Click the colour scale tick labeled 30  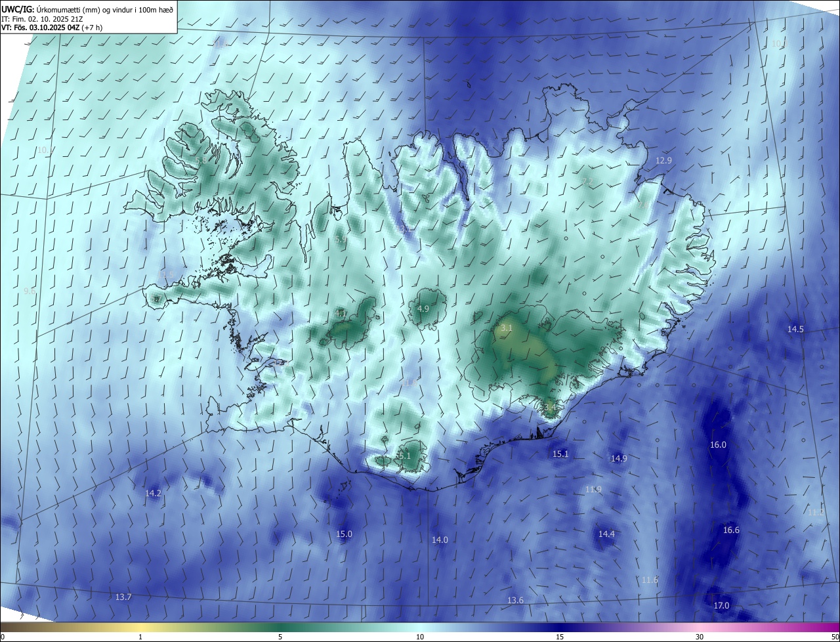[x=700, y=637]
